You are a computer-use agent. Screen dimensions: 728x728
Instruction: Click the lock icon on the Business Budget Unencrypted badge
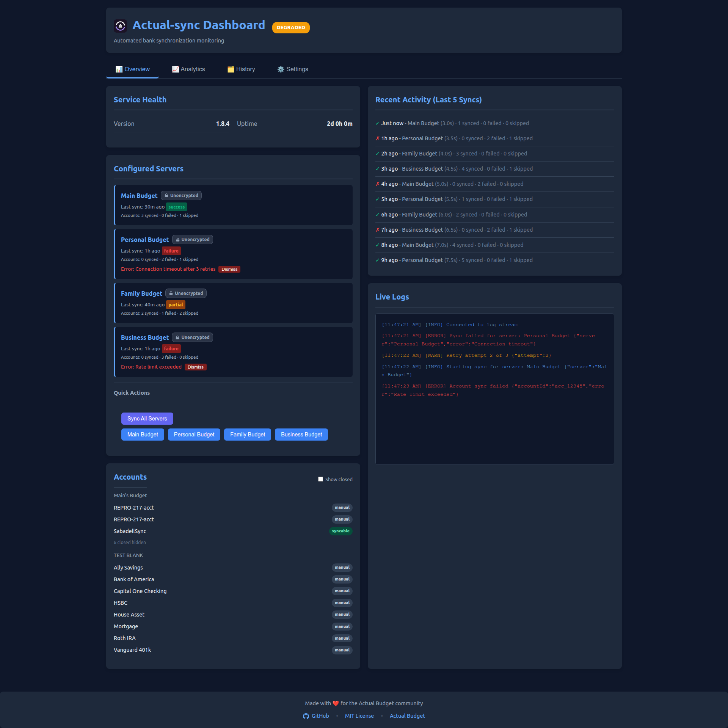tap(177, 337)
